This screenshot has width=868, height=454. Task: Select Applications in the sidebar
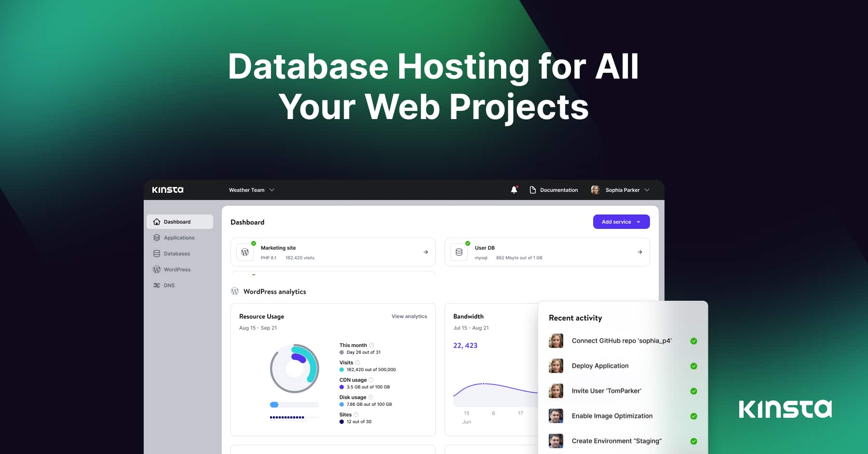[x=179, y=238]
